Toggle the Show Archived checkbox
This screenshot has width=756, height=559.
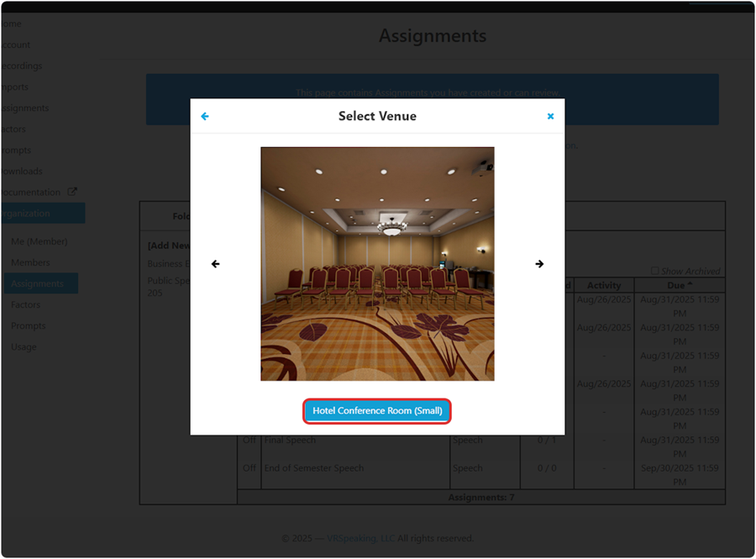tap(654, 271)
